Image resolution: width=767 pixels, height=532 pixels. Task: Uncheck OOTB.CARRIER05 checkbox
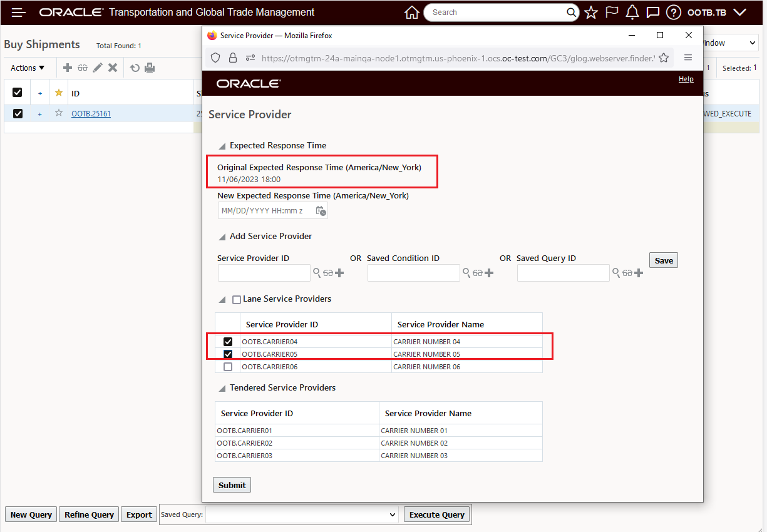[x=228, y=354]
